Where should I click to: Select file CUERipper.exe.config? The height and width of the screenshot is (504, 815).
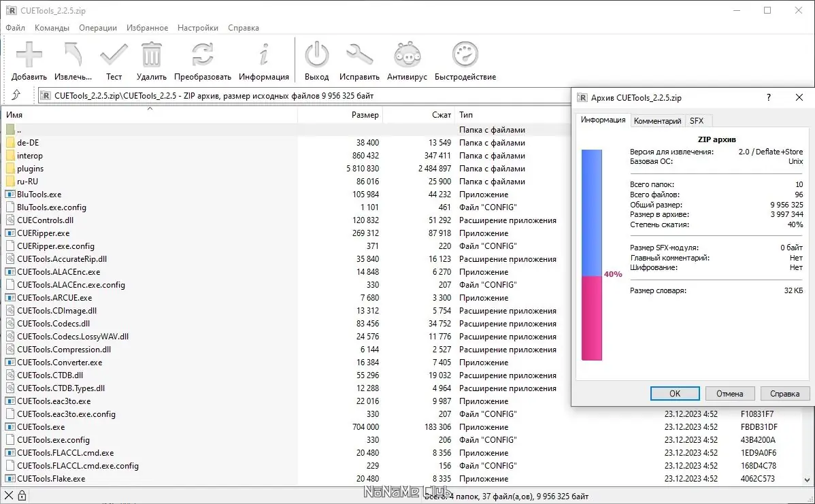click(56, 246)
